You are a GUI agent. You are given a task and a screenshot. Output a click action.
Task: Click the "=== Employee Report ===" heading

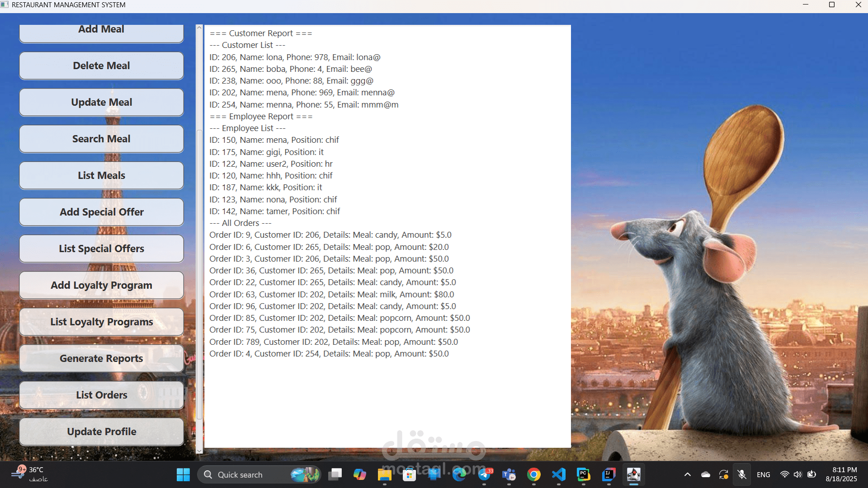coord(261,116)
